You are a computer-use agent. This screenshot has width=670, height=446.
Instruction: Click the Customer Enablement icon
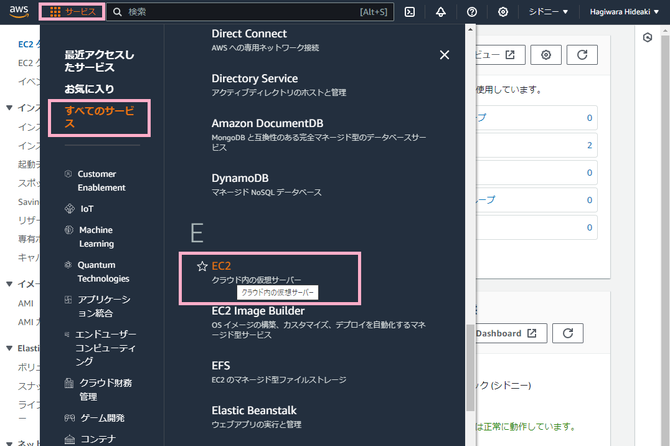(68, 173)
